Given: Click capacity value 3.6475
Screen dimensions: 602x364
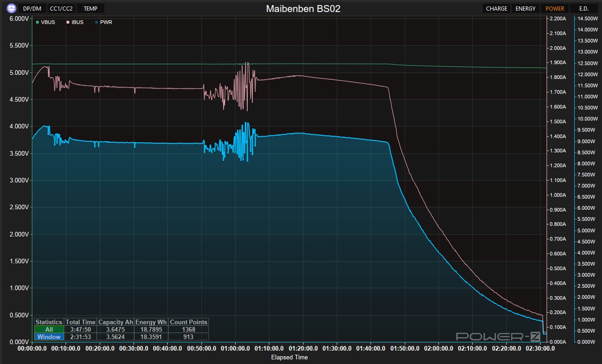Looking at the screenshot, I should tap(116, 329).
